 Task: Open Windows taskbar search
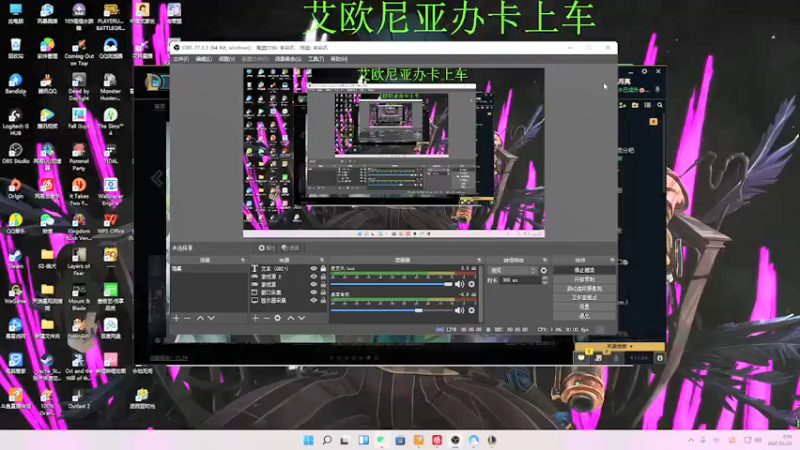click(x=327, y=440)
